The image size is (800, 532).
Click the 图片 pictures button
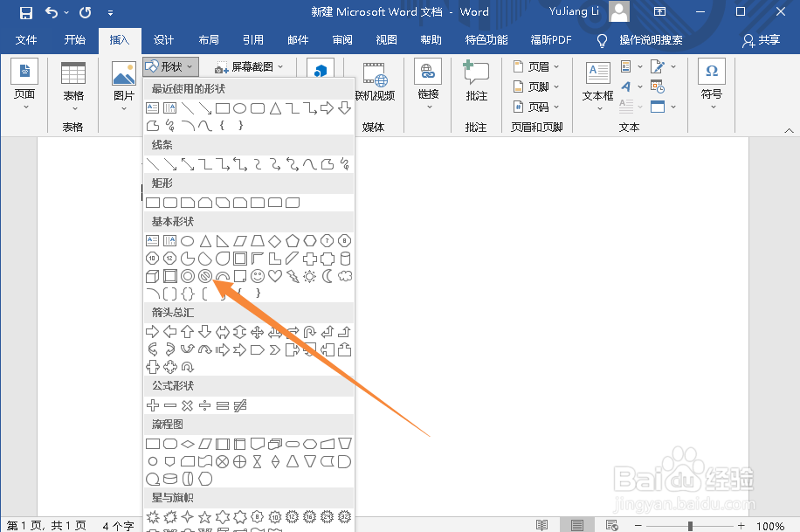(x=124, y=86)
